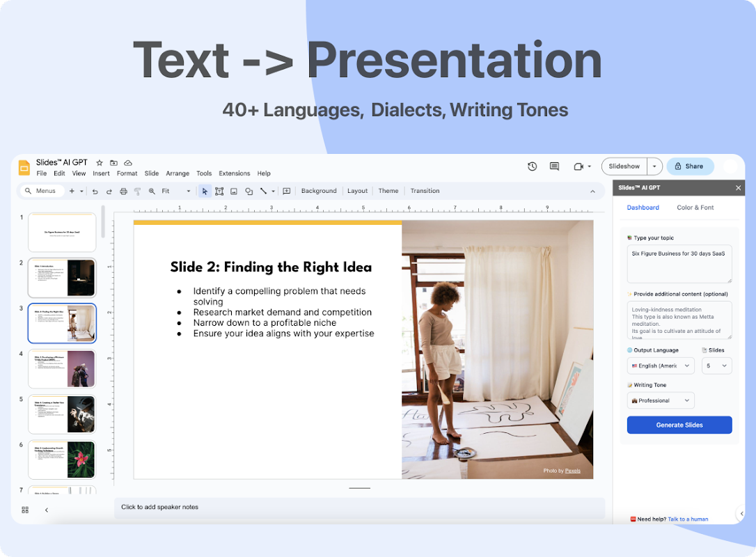Open the Writing Tone Professional dropdown
This screenshot has width=756, height=557.
pos(661,401)
